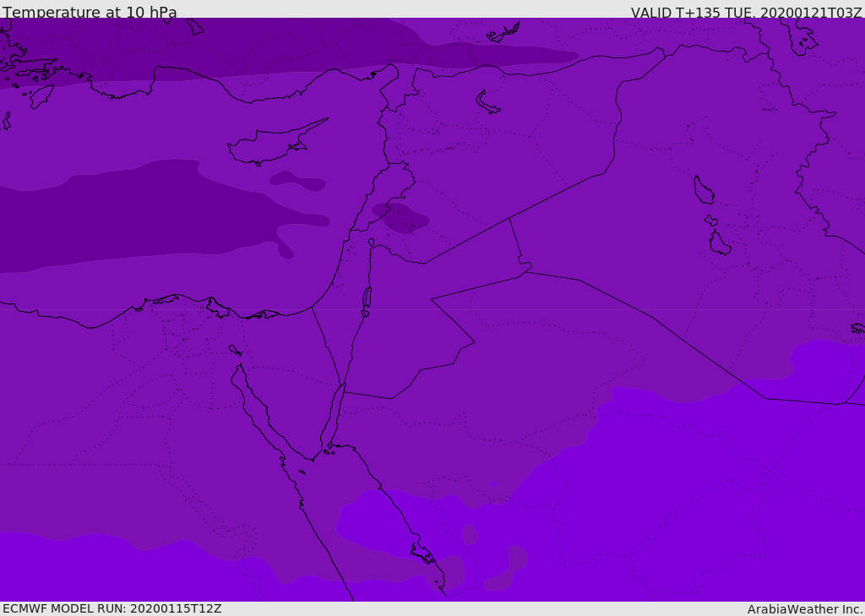Click the 'ECMWF MODEL RUN: 20200115T12Z' label

coord(112,608)
